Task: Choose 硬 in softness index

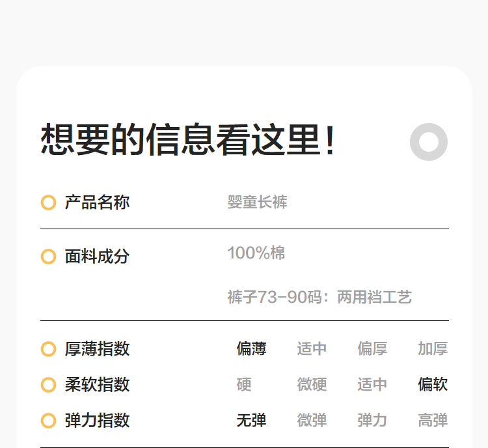Action: 244,385
